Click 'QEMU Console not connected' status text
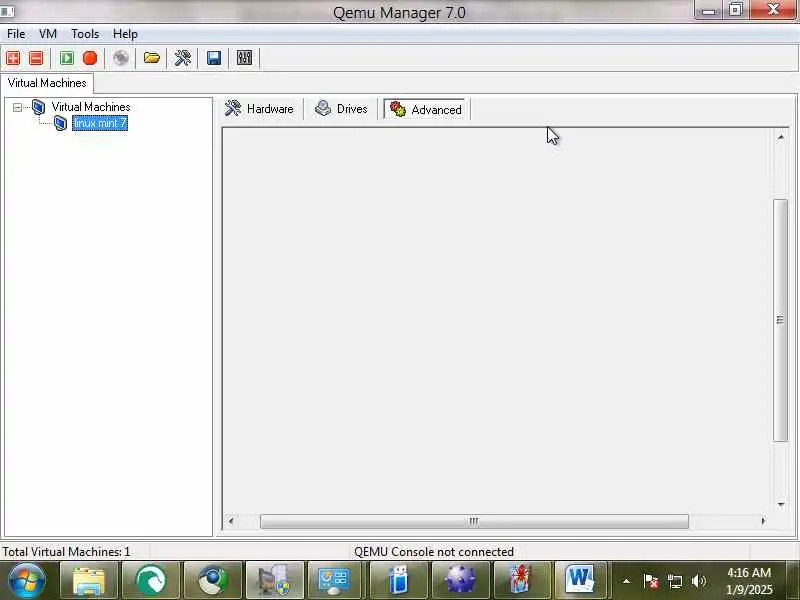The height and width of the screenshot is (600, 800). 434,552
